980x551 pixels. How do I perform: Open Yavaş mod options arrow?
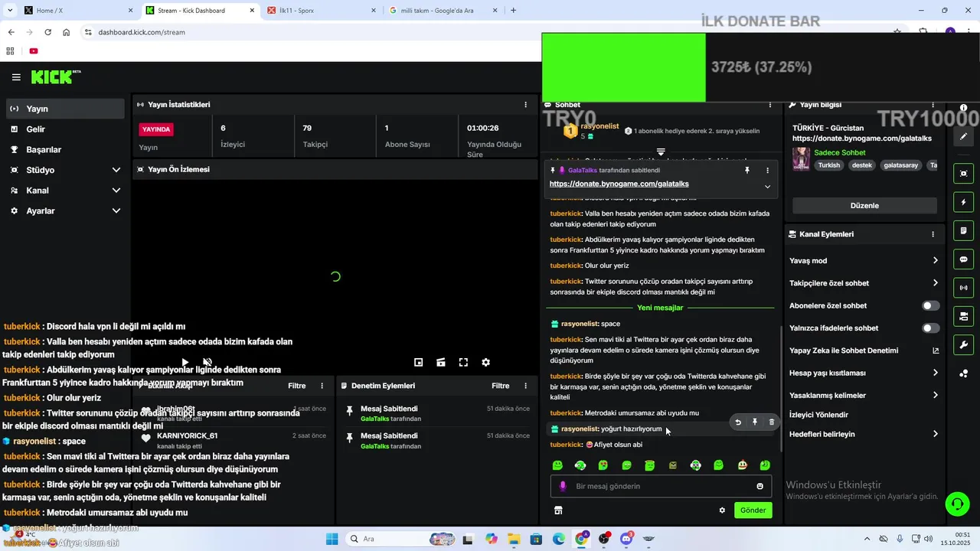point(935,261)
